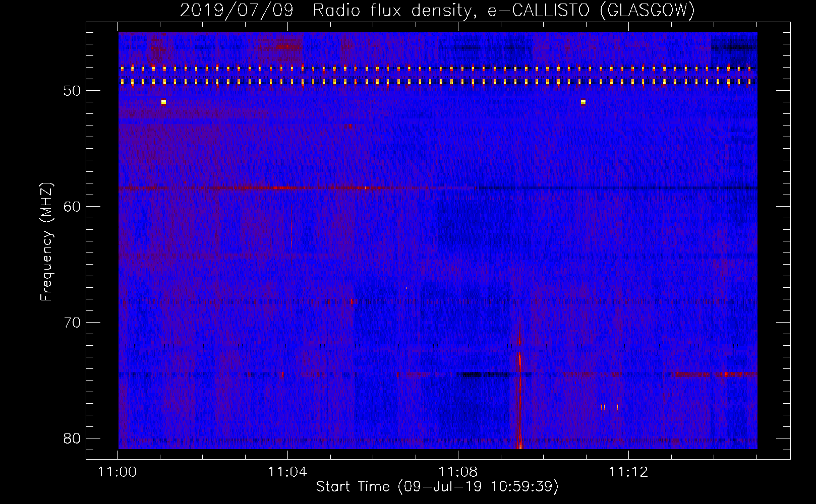Click the "70" frequency tick label

(72, 323)
